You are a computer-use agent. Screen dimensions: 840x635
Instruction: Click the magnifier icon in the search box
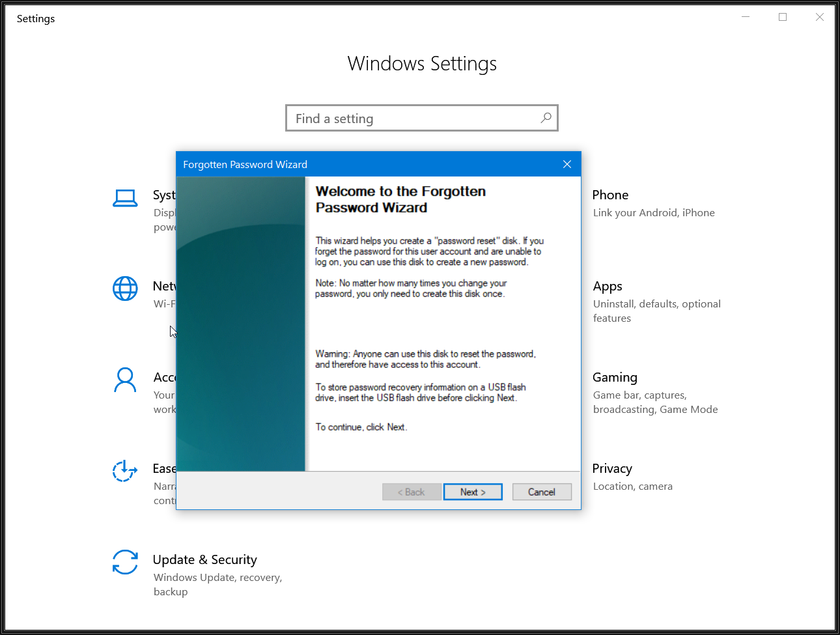tap(546, 118)
